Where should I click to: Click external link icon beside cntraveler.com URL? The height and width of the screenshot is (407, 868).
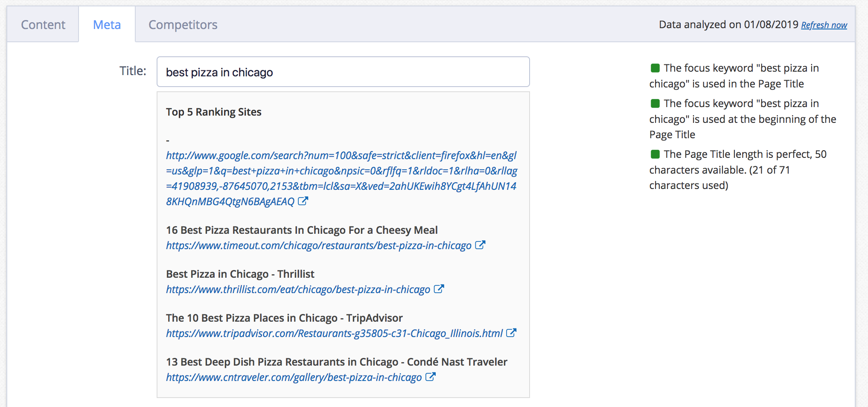tap(431, 377)
